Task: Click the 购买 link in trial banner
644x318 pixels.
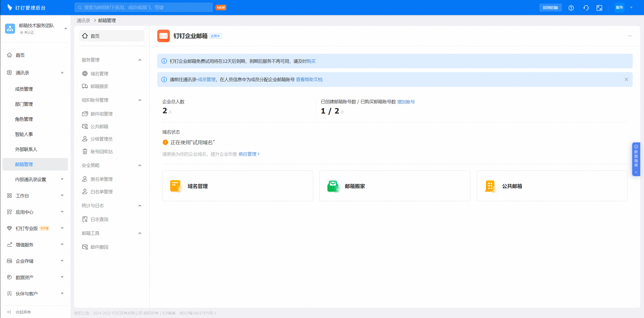Action: [x=311, y=61]
